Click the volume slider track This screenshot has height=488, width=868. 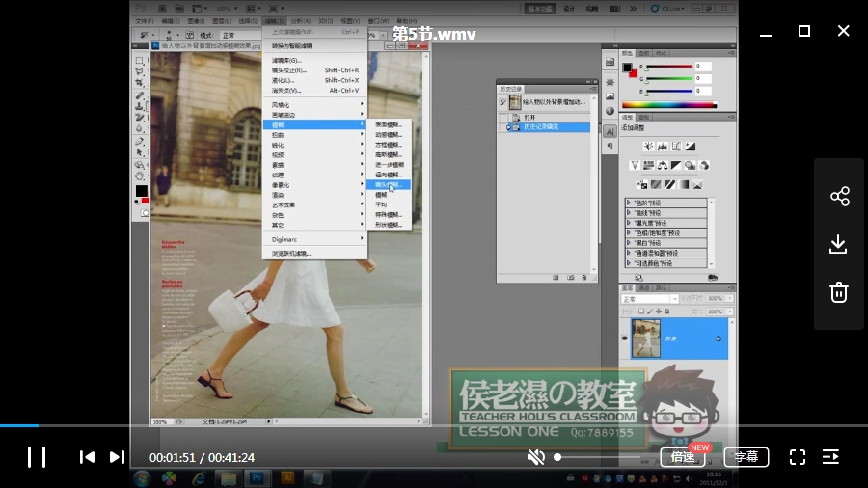point(598,457)
